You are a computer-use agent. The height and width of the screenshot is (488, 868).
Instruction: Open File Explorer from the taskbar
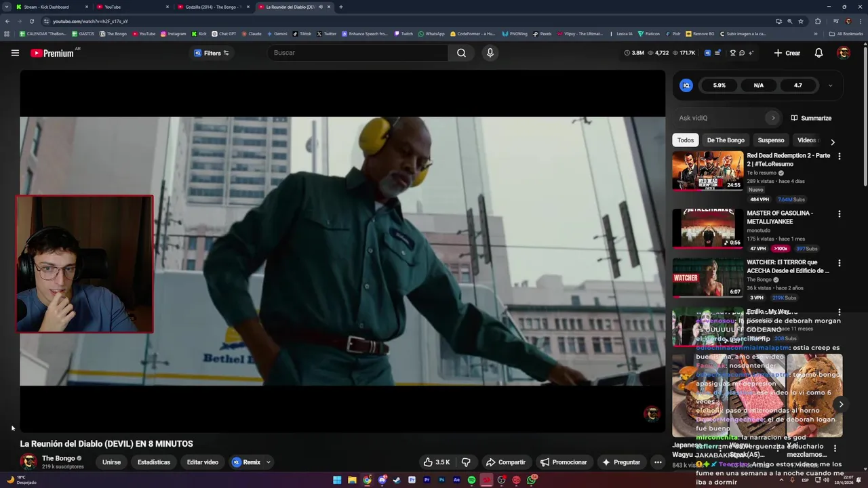[x=352, y=480]
